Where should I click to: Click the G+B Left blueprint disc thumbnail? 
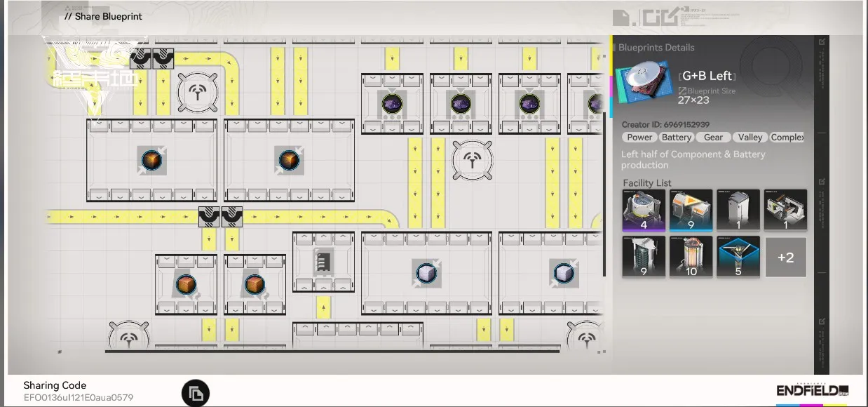(x=642, y=88)
